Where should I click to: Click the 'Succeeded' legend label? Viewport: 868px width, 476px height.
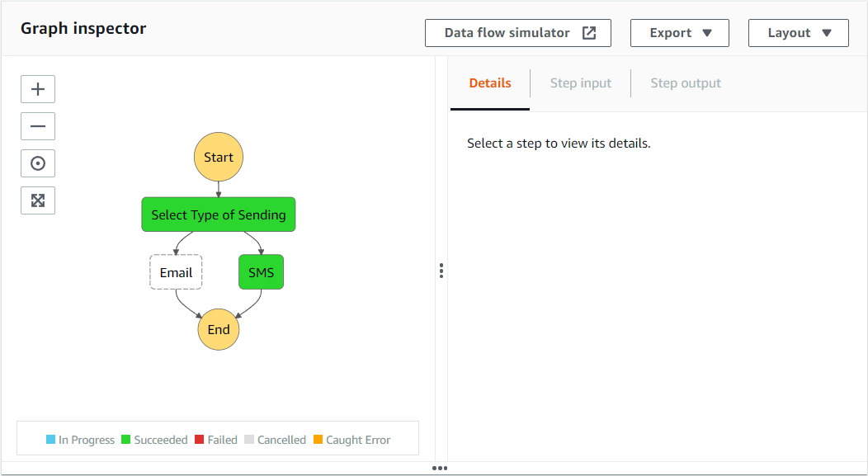click(161, 440)
